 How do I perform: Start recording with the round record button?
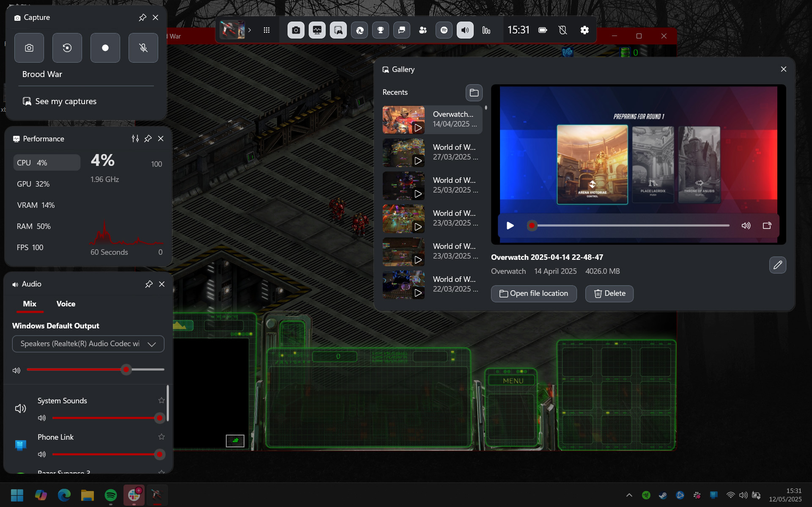pos(105,48)
